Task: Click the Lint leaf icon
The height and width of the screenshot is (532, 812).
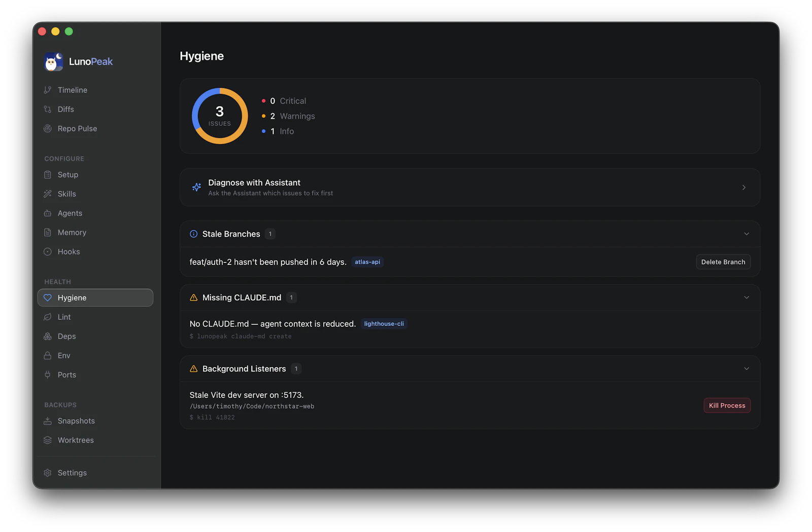Action: click(x=48, y=317)
